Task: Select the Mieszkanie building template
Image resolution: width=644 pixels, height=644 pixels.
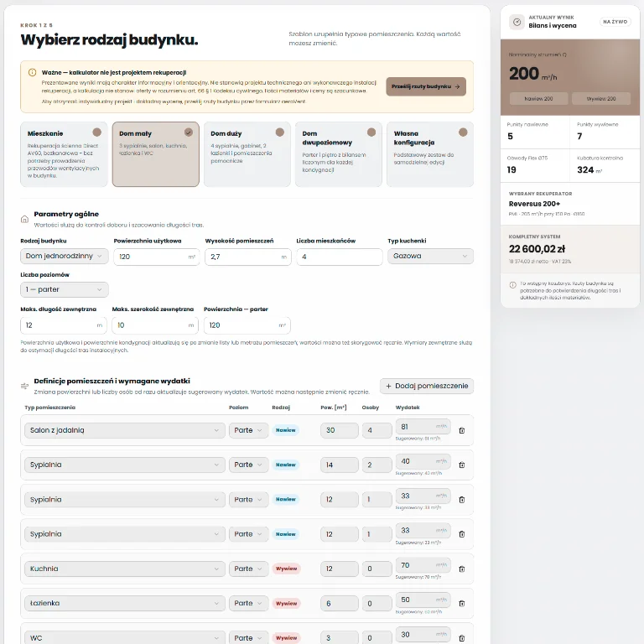Action: click(x=64, y=154)
